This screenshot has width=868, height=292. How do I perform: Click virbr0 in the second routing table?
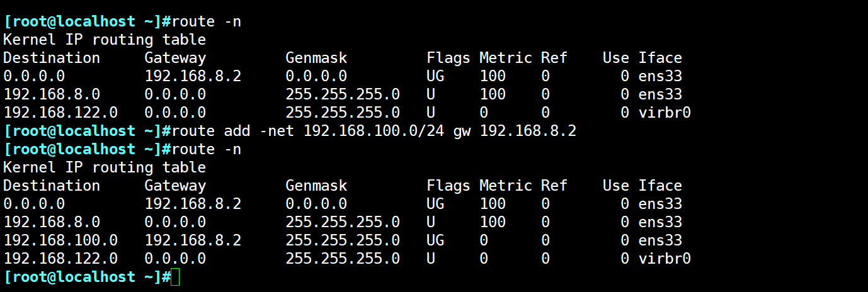[665, 259]
